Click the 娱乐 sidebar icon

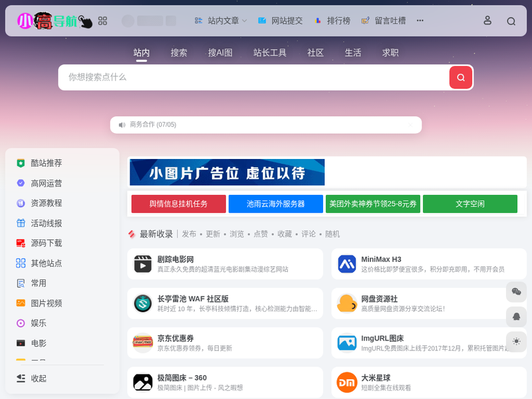click(21, 323)
